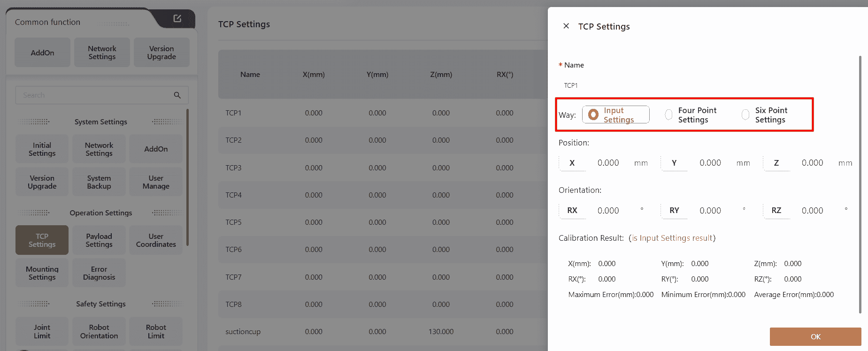Click Version Upgrade in Common function

[x=161, y=53]
